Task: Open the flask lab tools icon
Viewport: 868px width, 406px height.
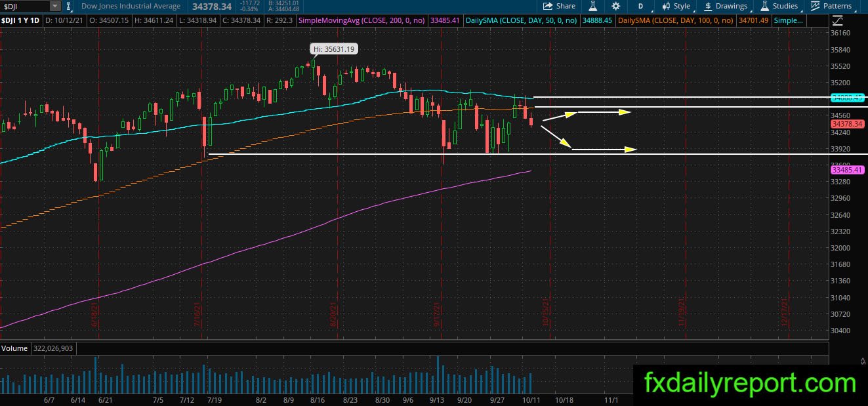Action: (x=592, y=6)
